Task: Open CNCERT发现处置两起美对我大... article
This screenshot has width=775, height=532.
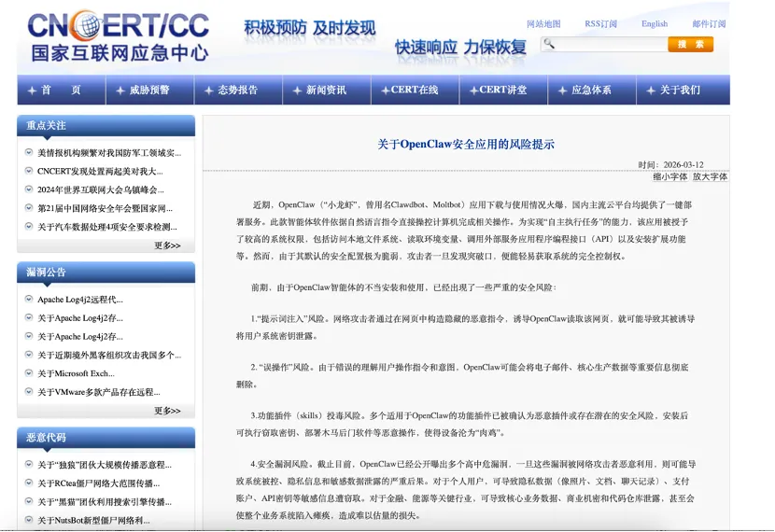Action: (100, 172)
